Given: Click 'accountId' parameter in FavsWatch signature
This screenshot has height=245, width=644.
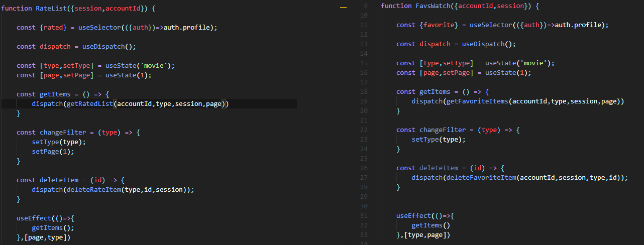Looking at the screenshot, I should point(475,6).
